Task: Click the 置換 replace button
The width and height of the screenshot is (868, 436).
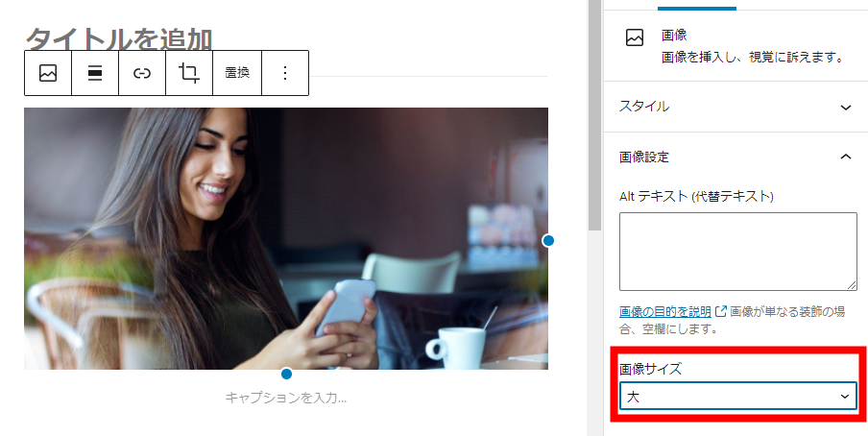Action: click(237, 73)
